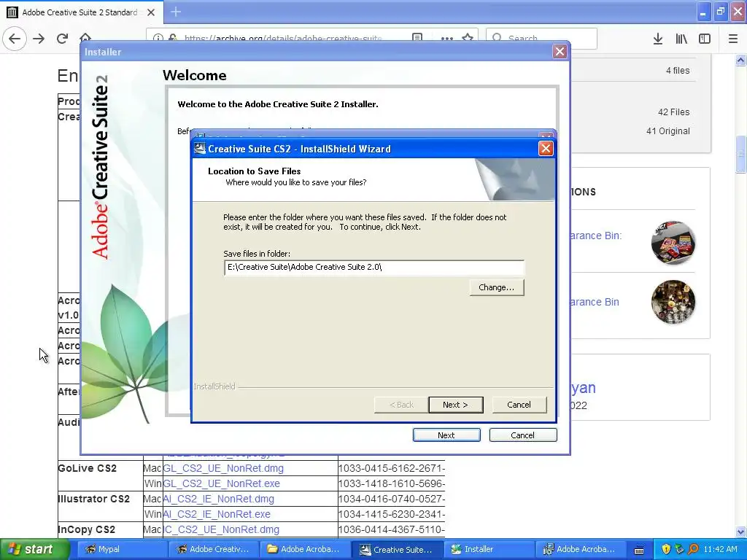
Task: Open the browser hamburger menu
Action: click(x=732, y=39)
